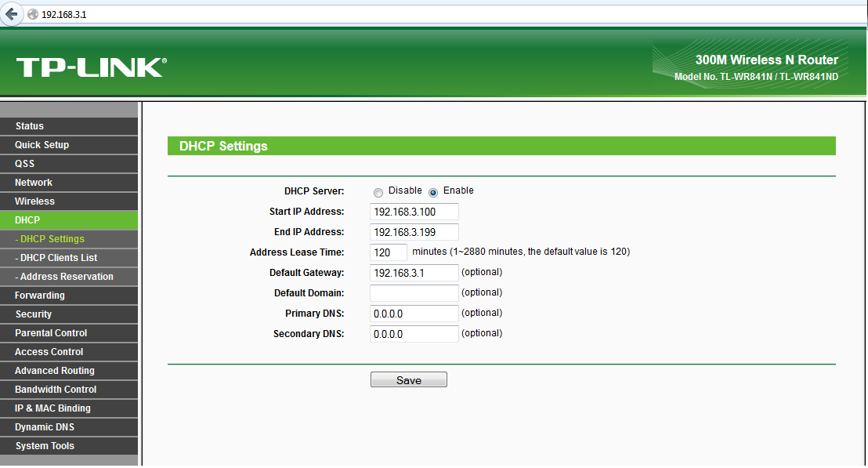Click the Address Lease Time field
Screen dimensions: 868x468
[x=388, y=252]
